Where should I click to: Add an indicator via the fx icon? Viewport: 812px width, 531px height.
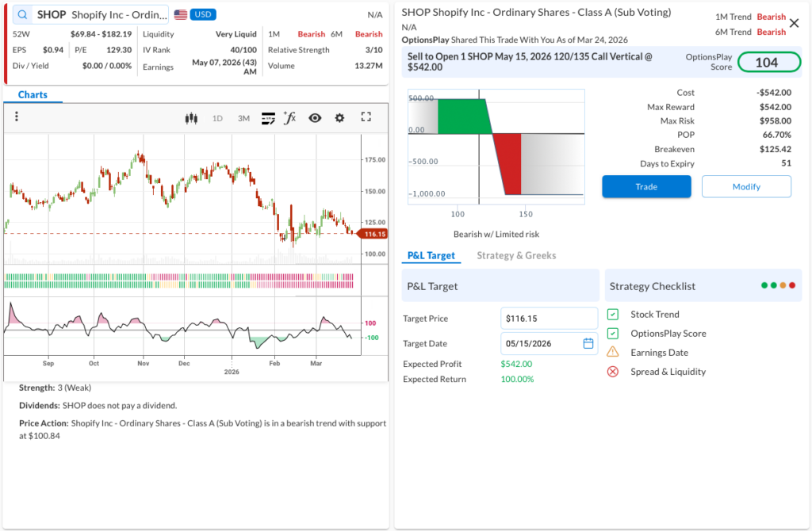290,118
